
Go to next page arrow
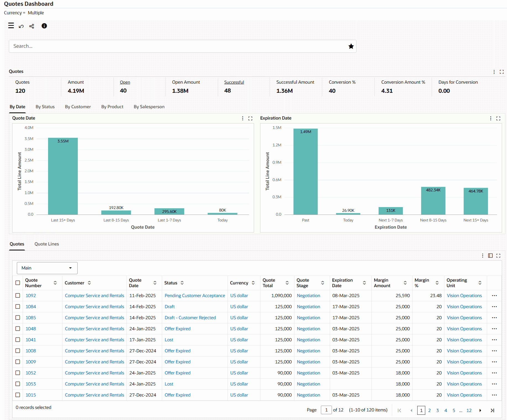[x=480, y=411]
